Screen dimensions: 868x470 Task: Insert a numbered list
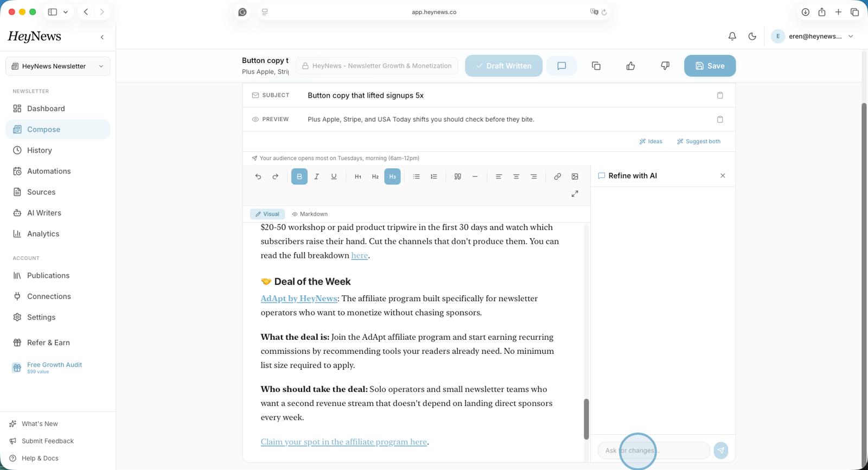point(434,176)
